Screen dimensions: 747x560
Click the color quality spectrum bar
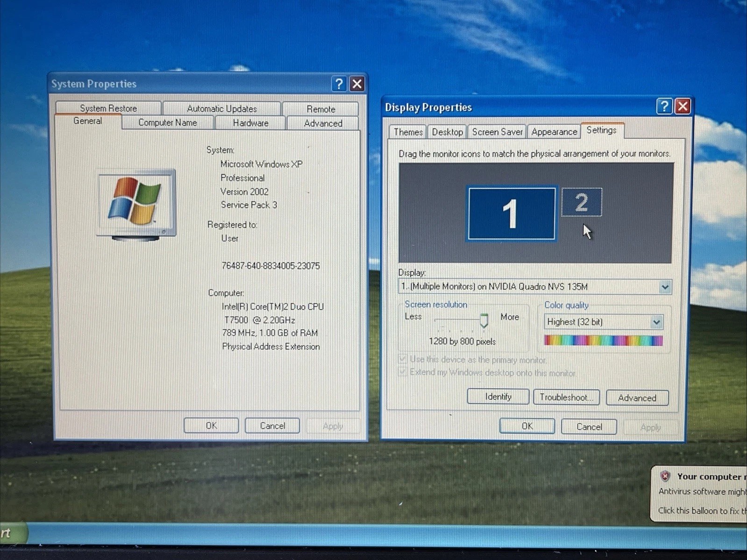tap(604, 340)
